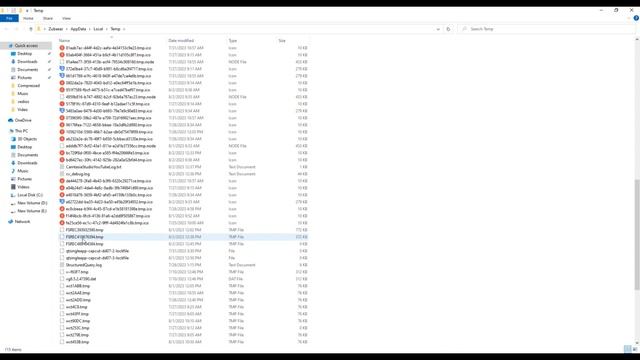Sort by the Date modified column

click(x=181, y=40)
